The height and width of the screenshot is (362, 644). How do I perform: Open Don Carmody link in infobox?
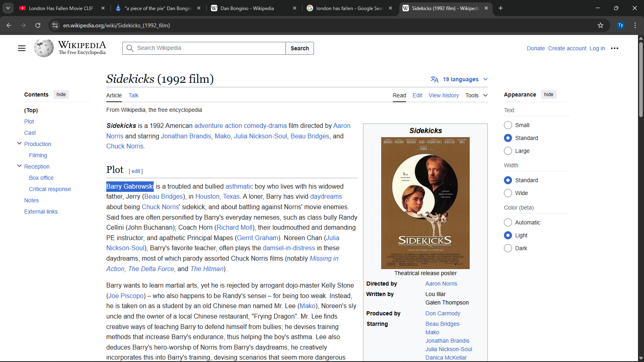(443, 313)
